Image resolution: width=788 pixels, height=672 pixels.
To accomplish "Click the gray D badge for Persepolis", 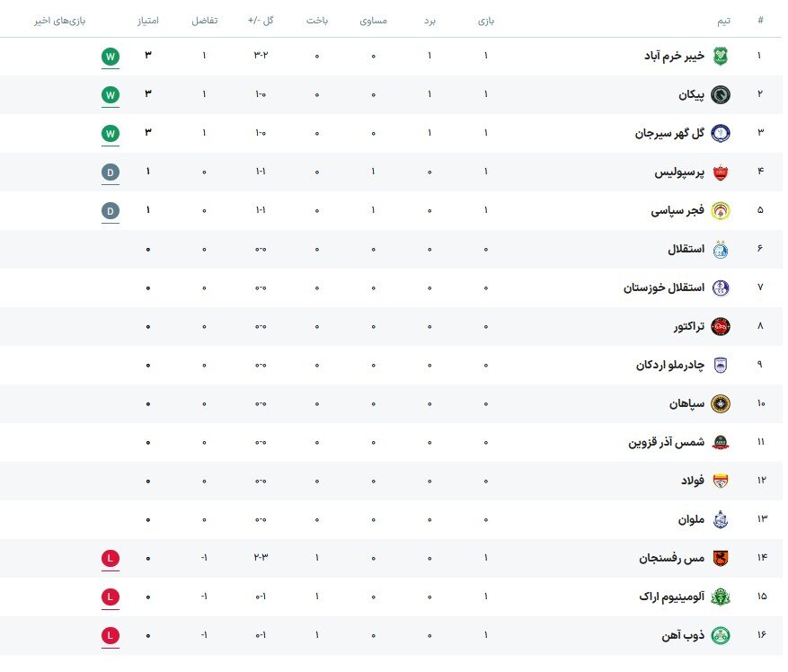I will (111, 172).
